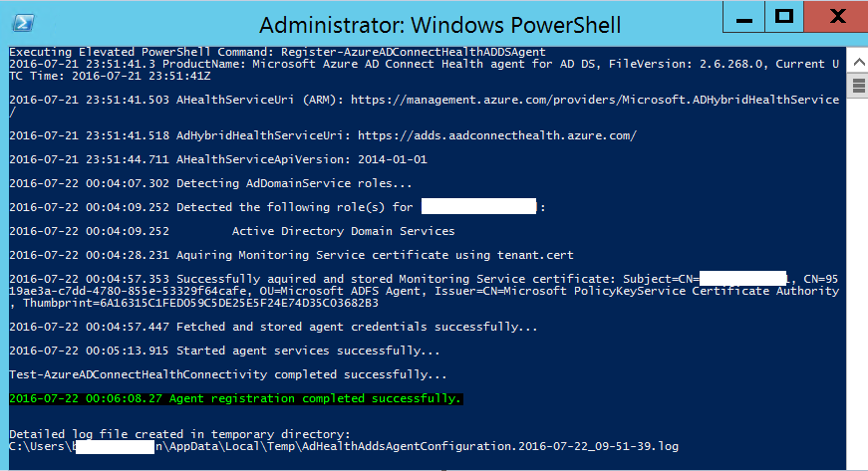Screen dimensions: 868x471
Task: Click the Started agent services line
Action: click(224, 351)
